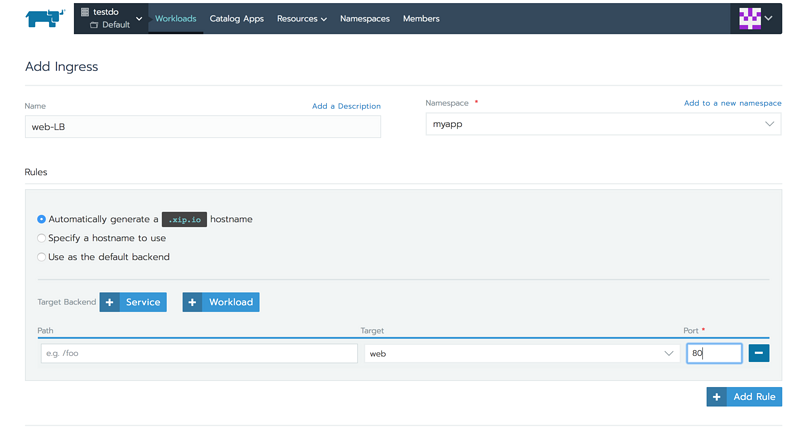The height and width of the screenshot is (445, 800).
Task: Click the Path field with e.g. /foo
Action: tap(199, 353)
